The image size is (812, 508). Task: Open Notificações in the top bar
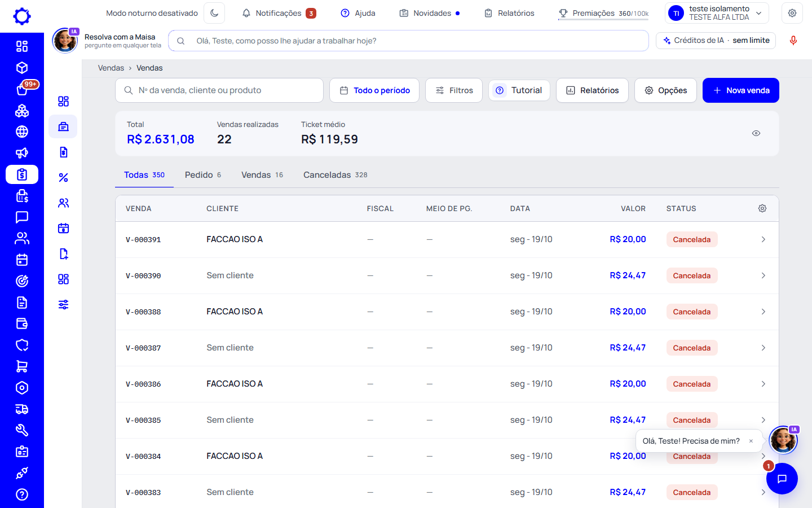(279, 13)
